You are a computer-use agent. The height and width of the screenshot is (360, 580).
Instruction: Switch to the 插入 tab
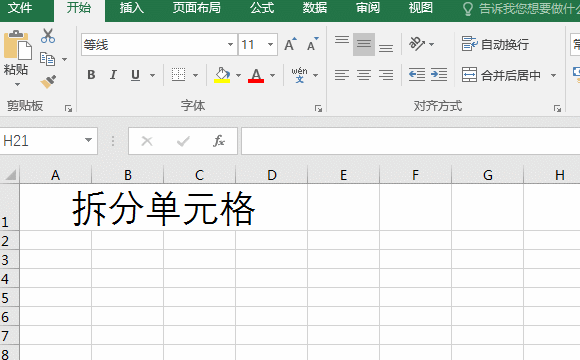(131, 8)
